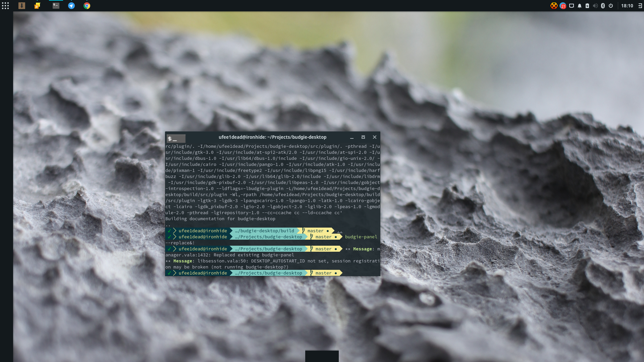Switch to the terminal in the panel
Screen dimensions: 644x362
tap(56, 6)
